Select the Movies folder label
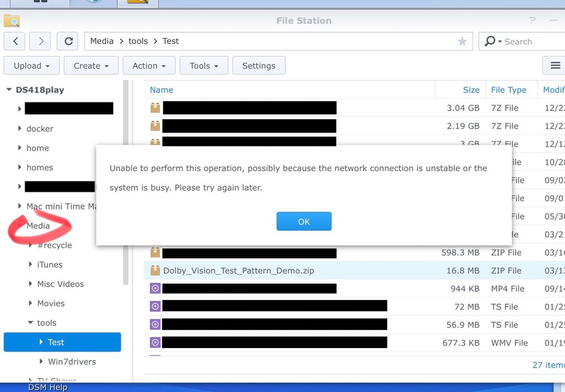This screenshot has height=392, width=565. pos(51,303)
